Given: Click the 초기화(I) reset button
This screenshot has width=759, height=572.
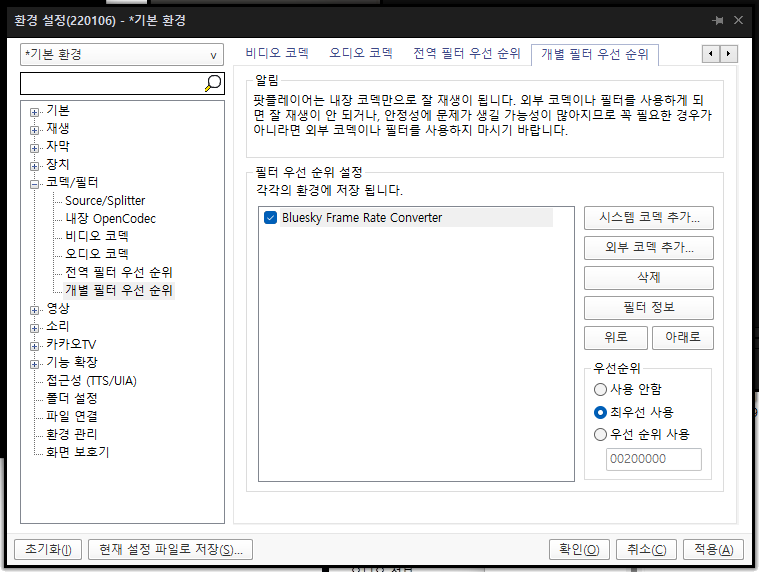Looking at the screenshot, I should (48, 549).
